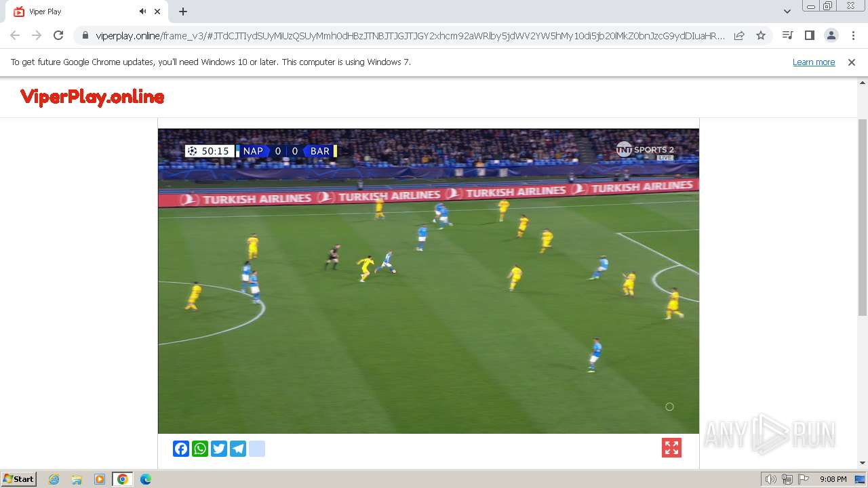Viewport: 868px width, 488px height.
Task: Open Action Center flag icon
Action: [803, 479]
